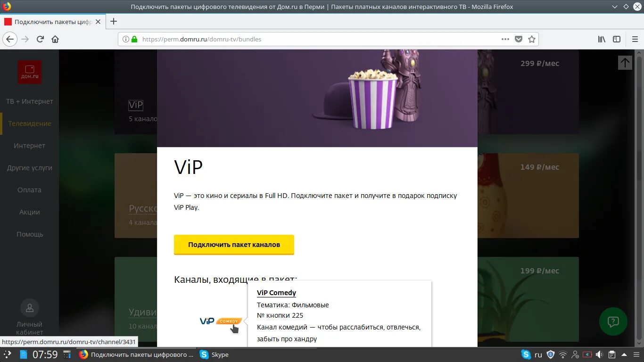Open the Wi-Fi network tray icon

click(x=563, y=354)
